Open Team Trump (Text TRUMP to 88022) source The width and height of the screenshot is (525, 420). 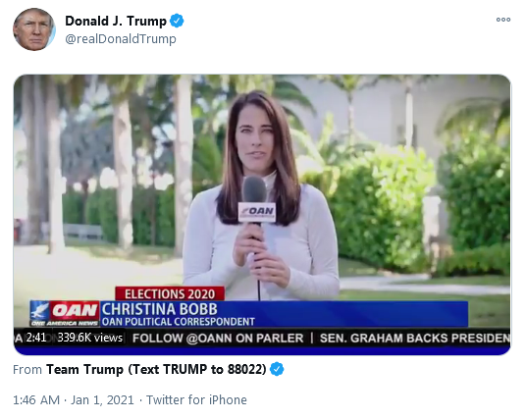pos(156,369)
